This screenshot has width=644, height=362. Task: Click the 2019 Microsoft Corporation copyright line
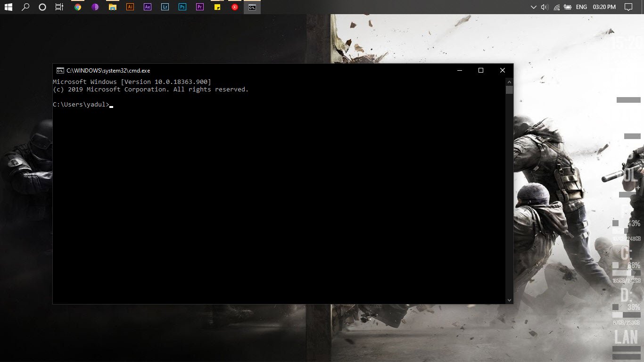[151, 90]
